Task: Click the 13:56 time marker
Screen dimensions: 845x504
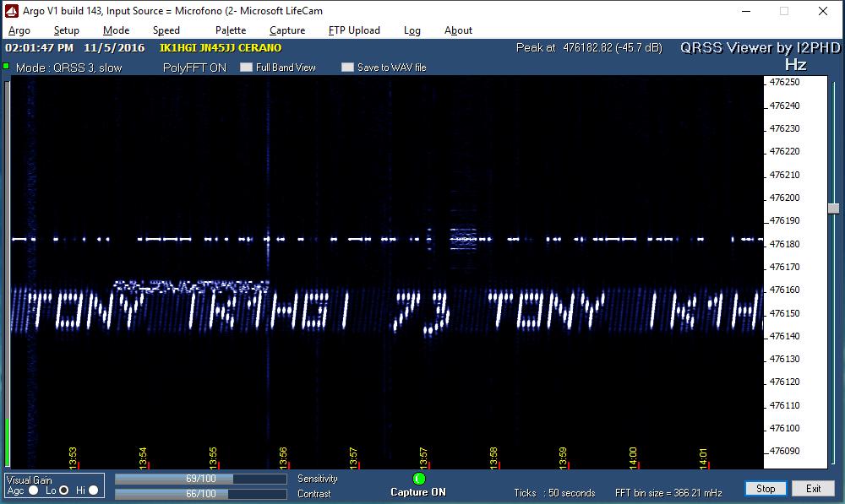Action: (x=283, y=458)
